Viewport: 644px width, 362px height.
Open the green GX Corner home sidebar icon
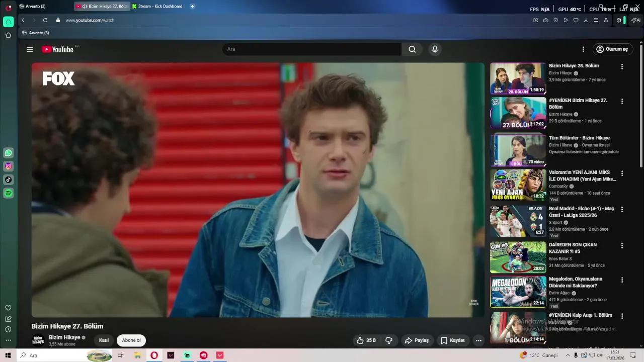tap(9, 22)
